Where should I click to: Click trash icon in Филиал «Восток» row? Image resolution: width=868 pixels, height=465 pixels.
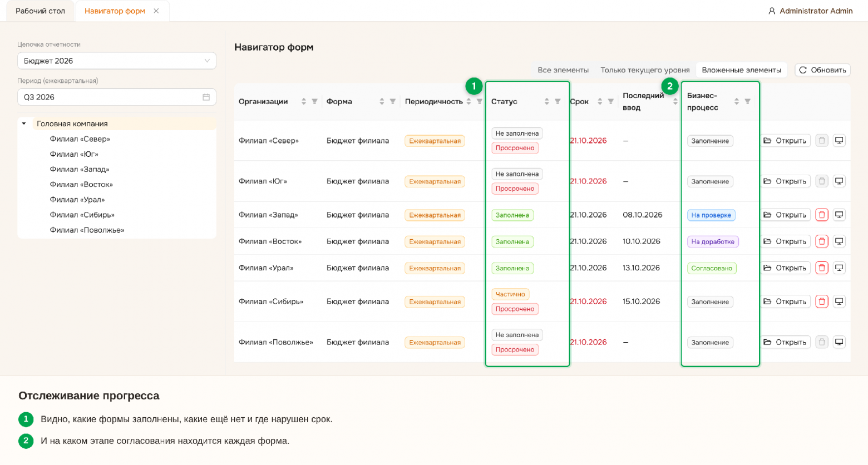[821, 241]
